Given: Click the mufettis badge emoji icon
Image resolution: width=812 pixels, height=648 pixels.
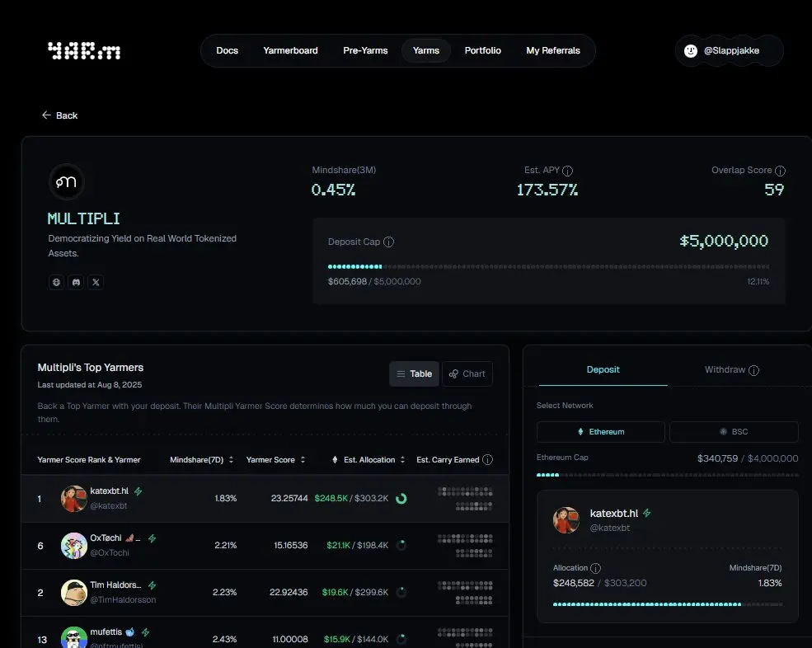Looking at the screenshot, I should click(130, 632).
